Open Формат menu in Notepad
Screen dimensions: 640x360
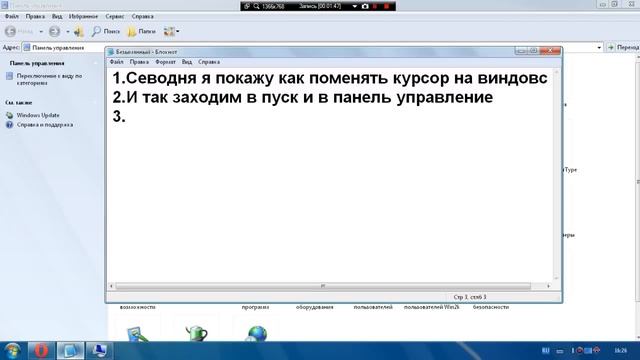click(x=165, y=62)
